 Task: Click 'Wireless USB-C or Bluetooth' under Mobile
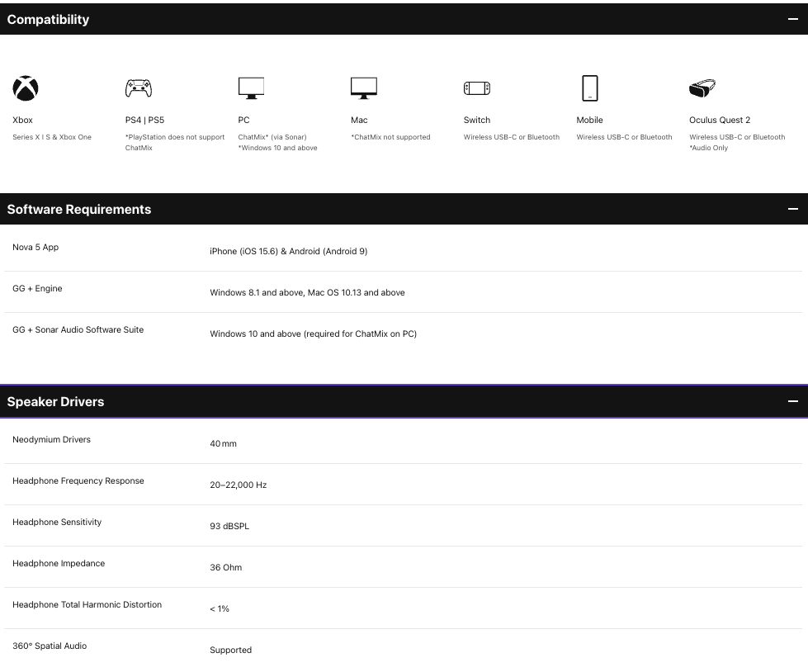[624, 137]
